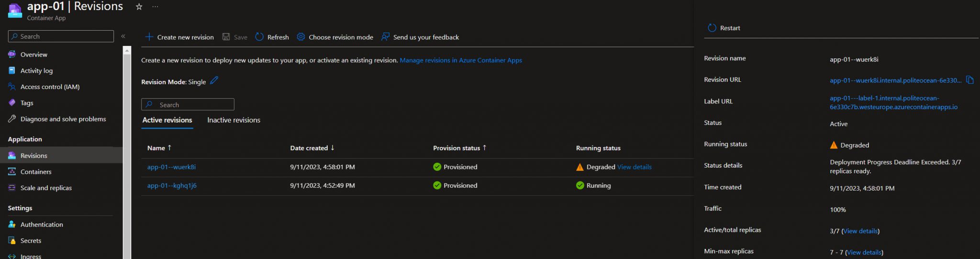Click Create new revision
Viewport: 980px width, 259px height.
pos(179,37)
